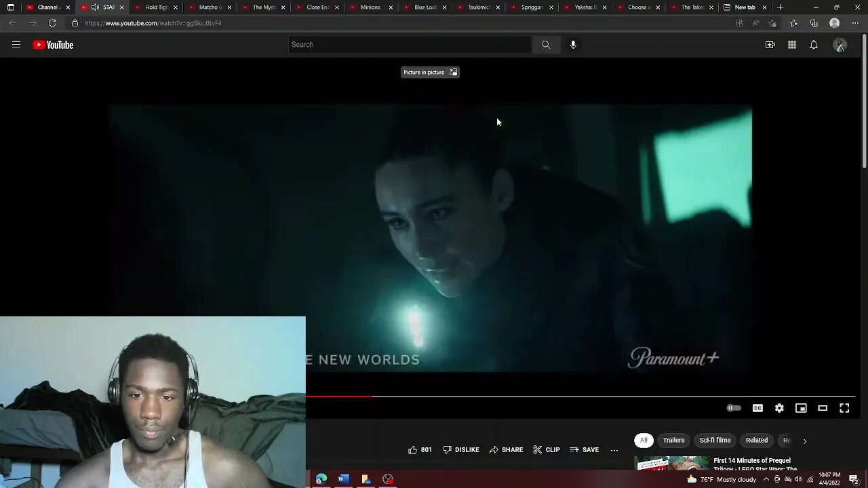Refresh the page
Image resolution: width=868 pixels, height=488 pixels.
tap(52, 23)
